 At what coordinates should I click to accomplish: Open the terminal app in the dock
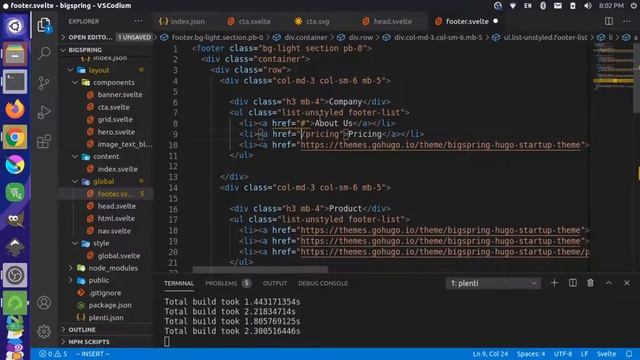(15, 82)
